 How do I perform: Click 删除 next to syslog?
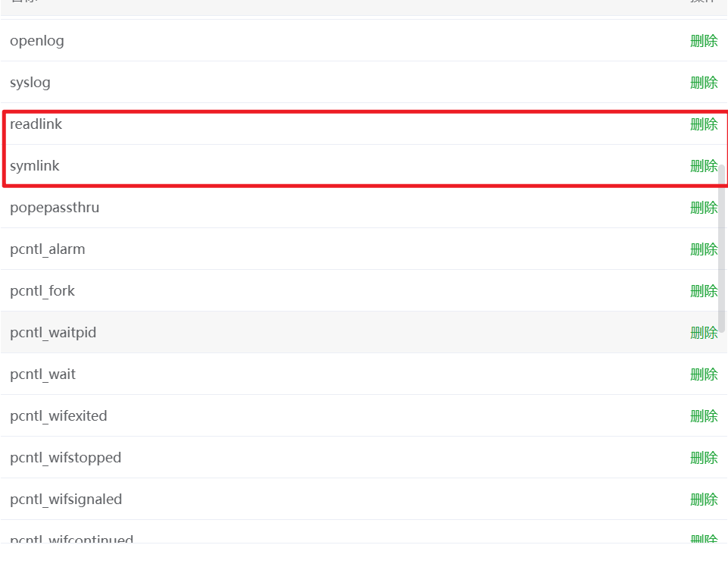(x=704, y=83)
